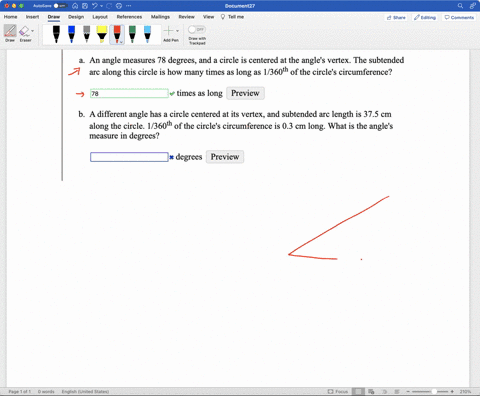Pick the red pen
Image resolution: width=480 pixels, height=396 pixels.
pos(117,33)
